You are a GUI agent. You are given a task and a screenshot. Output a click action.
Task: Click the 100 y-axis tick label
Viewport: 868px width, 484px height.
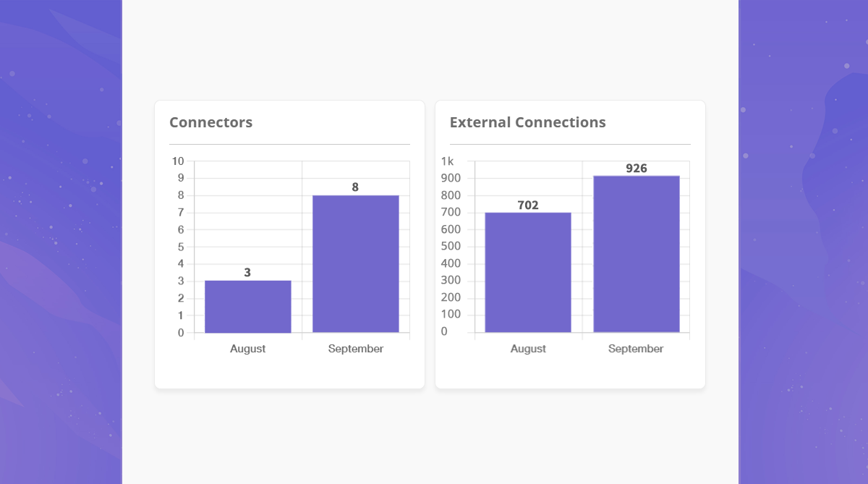click(x=451, y=314)
